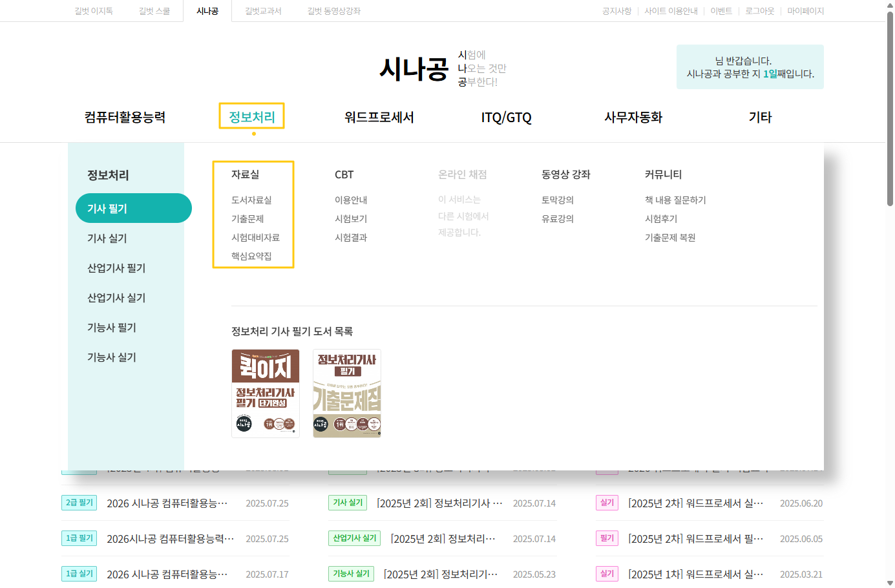The width and height of the screenshot is (895, 588).
Task: Open 기사 실기 [2025년 2회] 정보처리기사 post
Action: 439,503
